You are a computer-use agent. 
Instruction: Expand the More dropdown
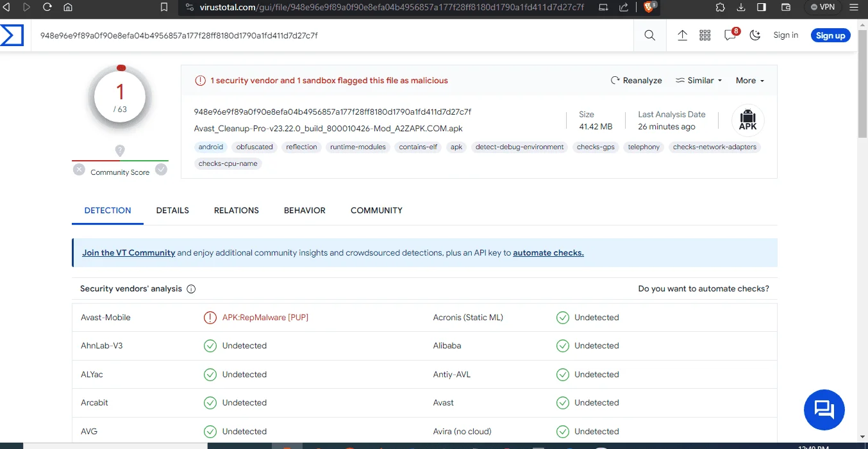coord(750,81)
